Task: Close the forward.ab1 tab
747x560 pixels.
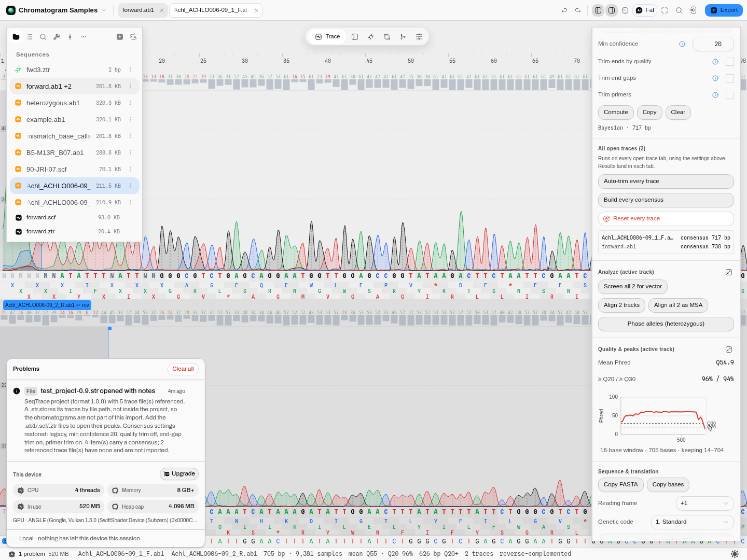Action: tap(162, 10)
